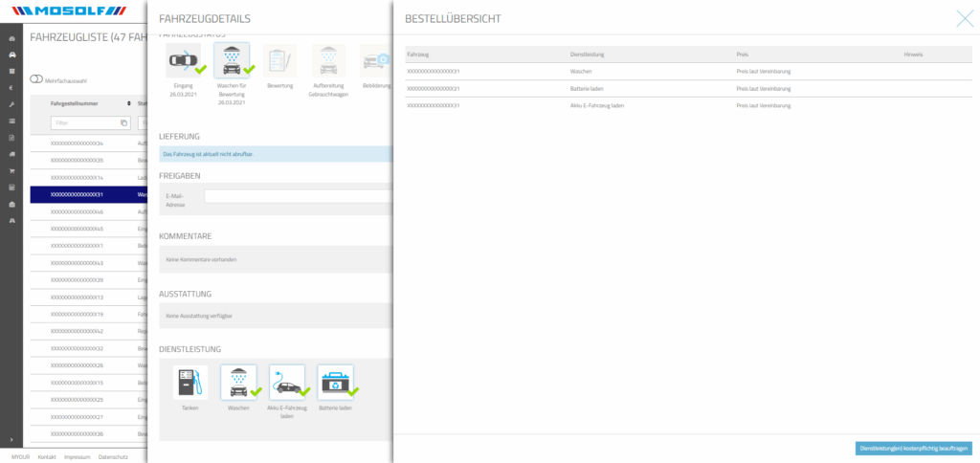Select the Tanken fuel pump service icon

[189, 383]
